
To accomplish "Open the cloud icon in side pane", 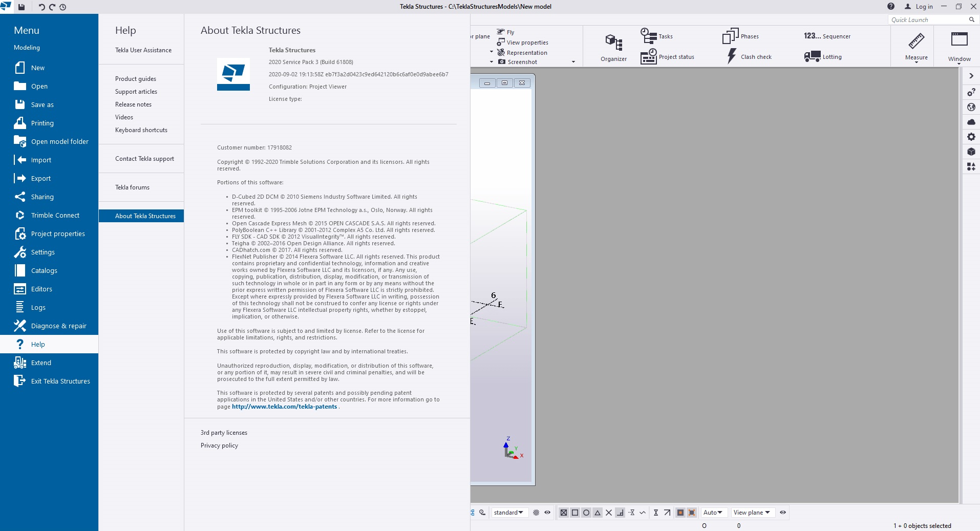I will click(x=971, y=122).
